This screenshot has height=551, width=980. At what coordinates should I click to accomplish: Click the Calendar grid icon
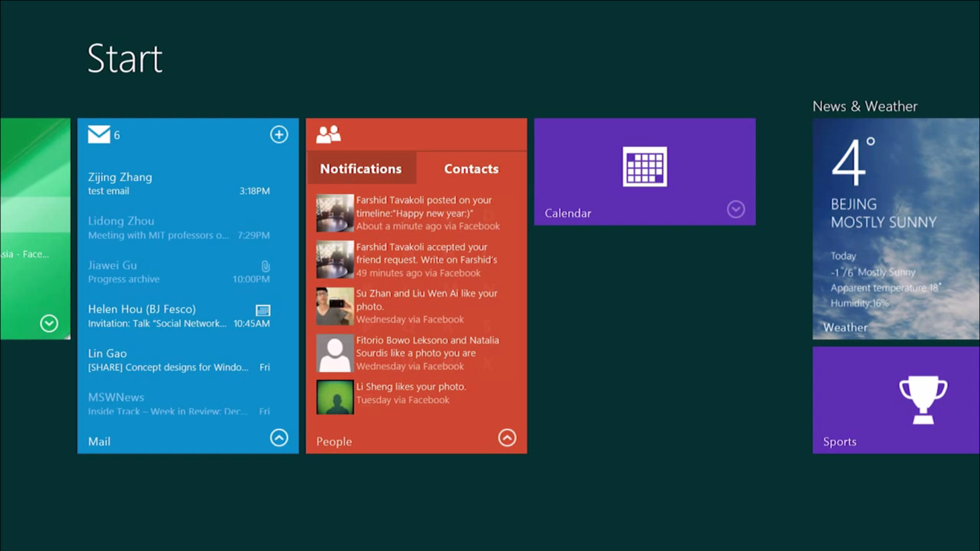coord(645,166)
